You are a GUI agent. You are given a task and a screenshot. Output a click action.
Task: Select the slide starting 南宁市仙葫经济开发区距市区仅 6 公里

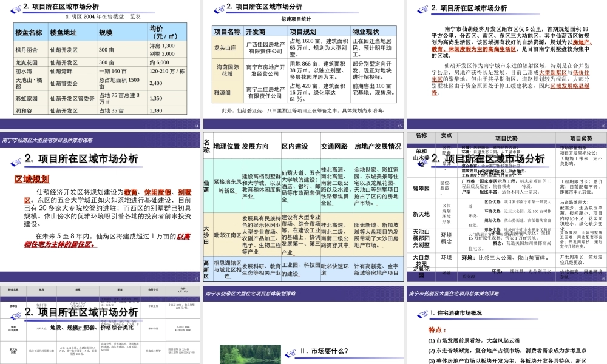point(507,64)
